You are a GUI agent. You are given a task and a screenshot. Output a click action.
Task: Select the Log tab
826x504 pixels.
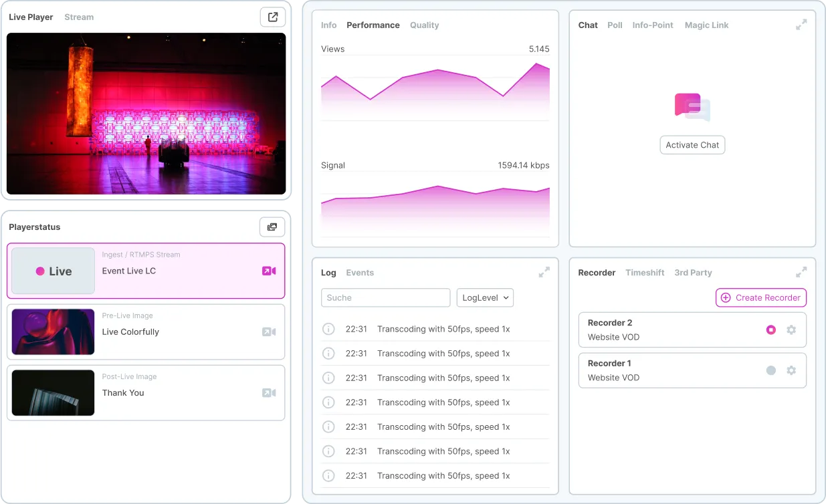pos(328,273)
